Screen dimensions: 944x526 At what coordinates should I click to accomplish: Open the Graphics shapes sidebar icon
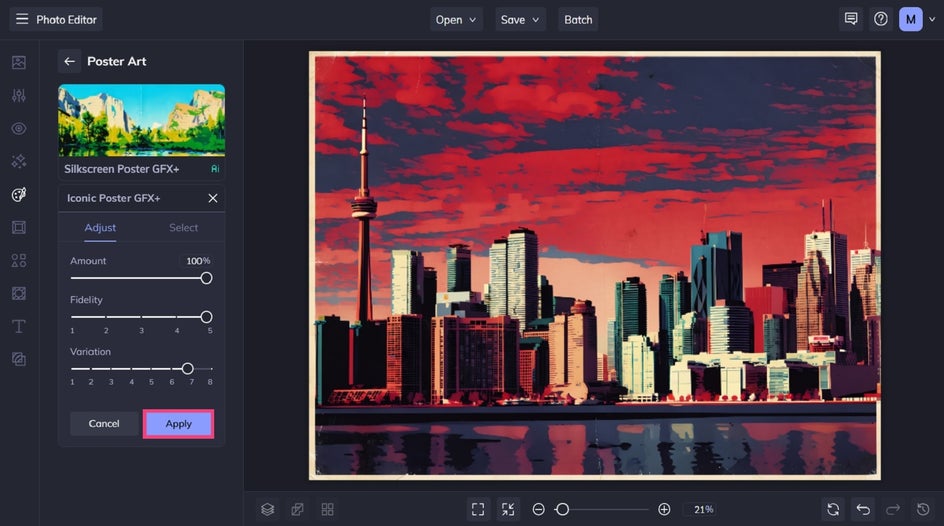(x=19, y=261)
